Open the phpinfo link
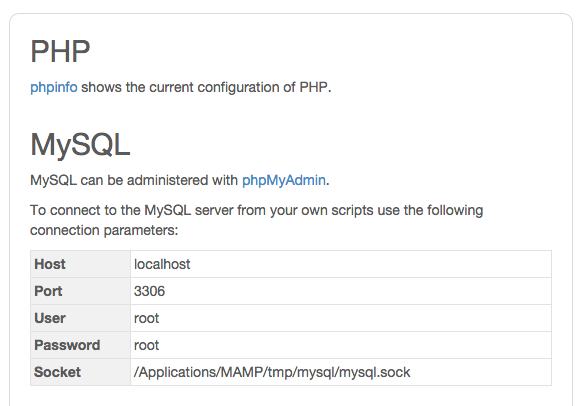This screenshot has height=406, width=584. click(x=54, y=87)
